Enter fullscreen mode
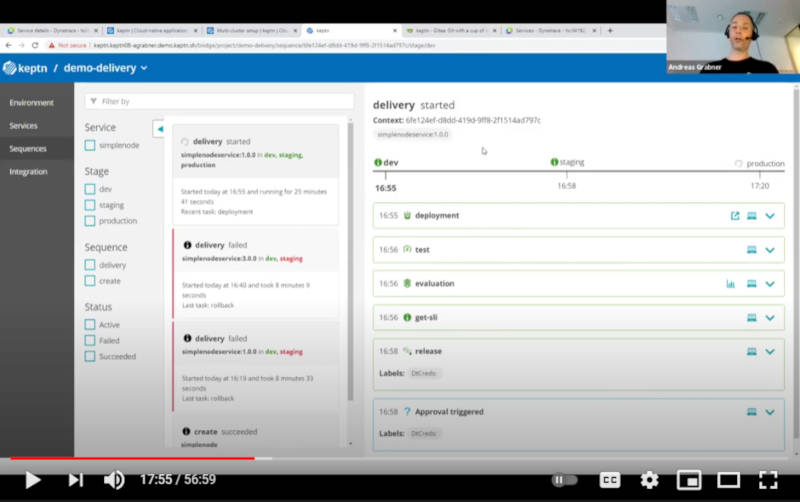The image size is (800, 502). [768, 480]
